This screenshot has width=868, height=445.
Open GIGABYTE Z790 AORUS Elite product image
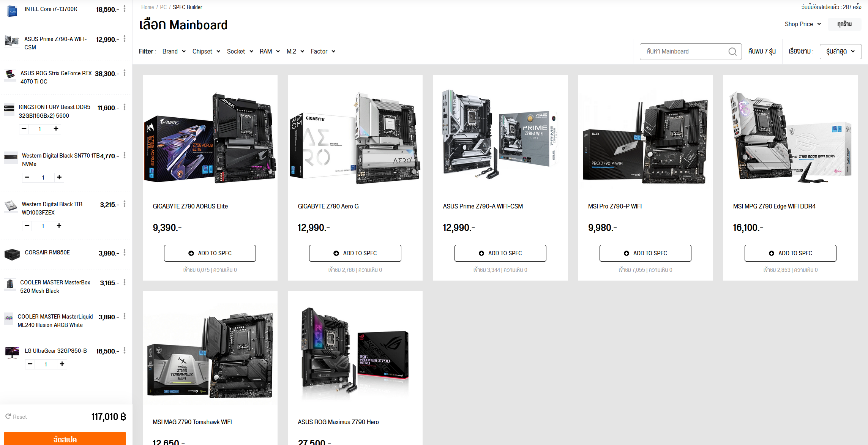[210, 137]
